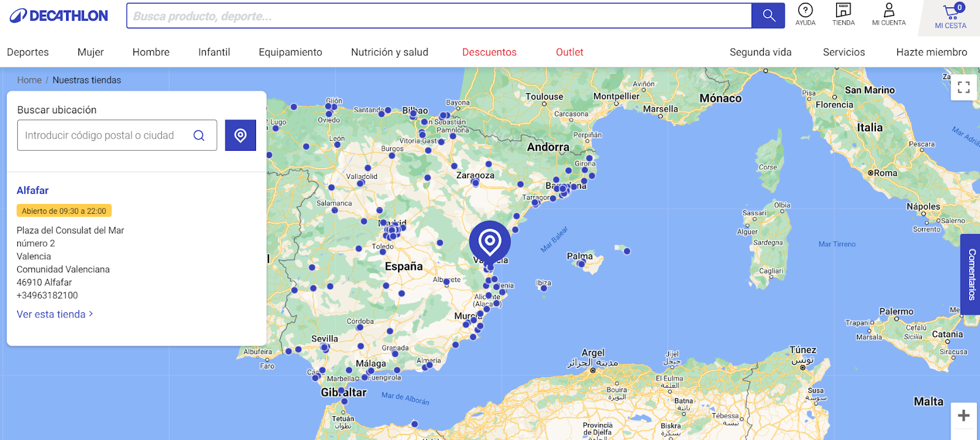Open the Alfafar store title
Image resolution: width=980 pixels, height=440 pixels.
(x=32, y=191)
